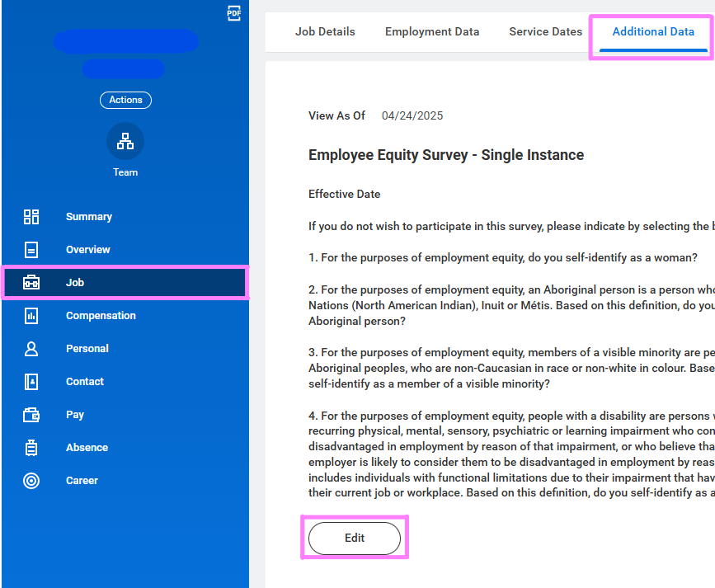Screen dimensions: 715x588
Task: Open the Team org chart icon
Action: click(x=125, y=141)
